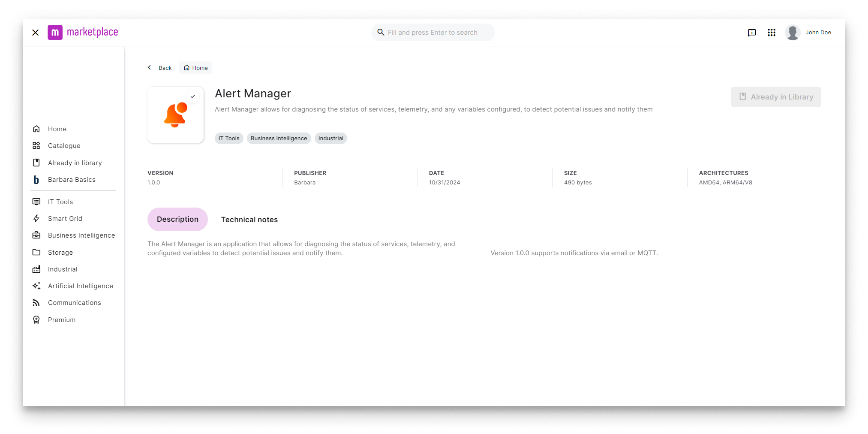Select the Barbara Basics sidebar icon
Screen dimensions: 868x434
(37, 179)
